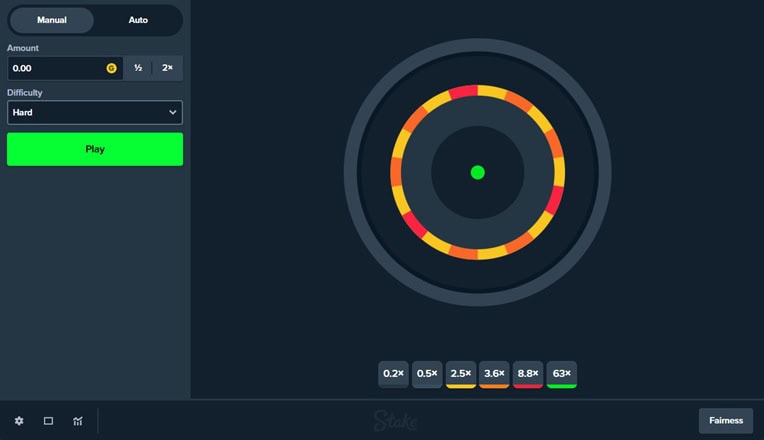Image resolution: width=764 pixels, height=440 pixels.
Task: Focus the bet Amount input field
Action: click(65, 68)
